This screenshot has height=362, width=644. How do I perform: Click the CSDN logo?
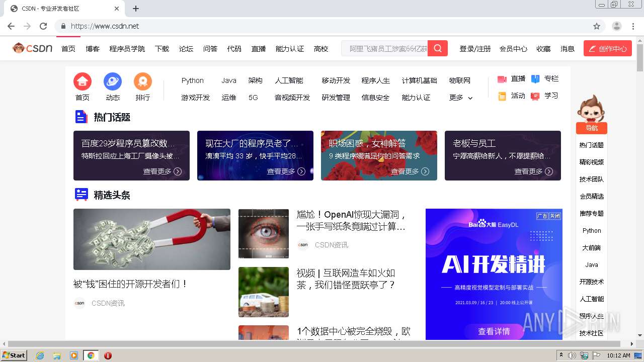(33, 48)
